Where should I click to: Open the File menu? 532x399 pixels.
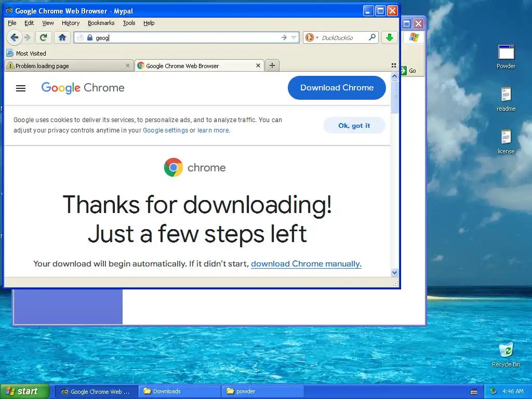coord(12,23)
